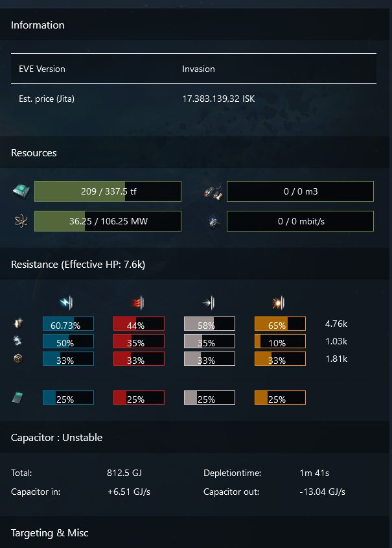Select the kinetic damage column icon
This screenshot has width=392, height=548.
pos(207,302)
